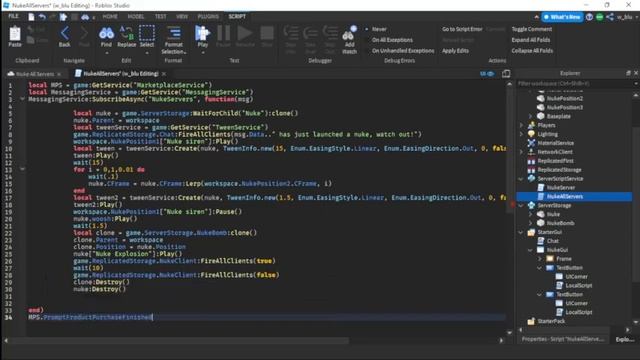Switch to the VIEW ribbon tab
This screenshot has width=640, height=360.
click(182, 16)
